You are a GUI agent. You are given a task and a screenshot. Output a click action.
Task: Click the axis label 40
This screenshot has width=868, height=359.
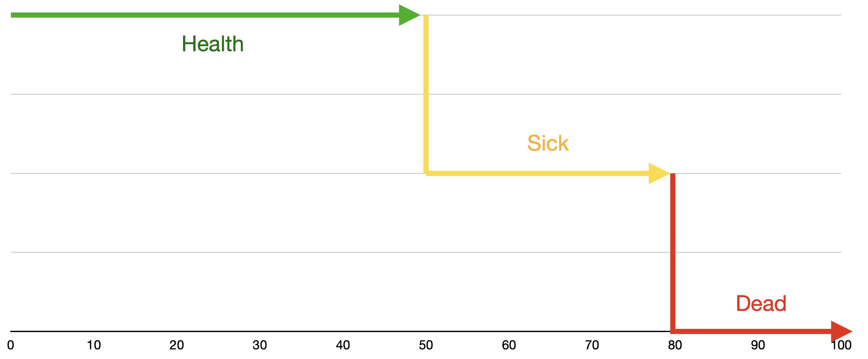coord(343,345)
